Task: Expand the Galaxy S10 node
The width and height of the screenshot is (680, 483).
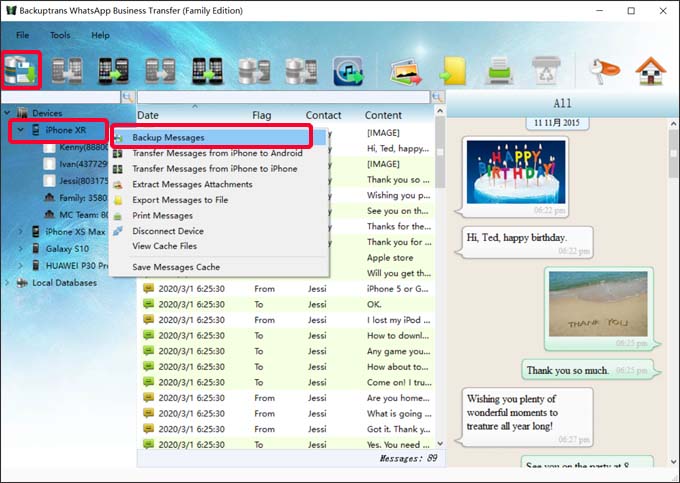Action: click(x=20, y=249)
